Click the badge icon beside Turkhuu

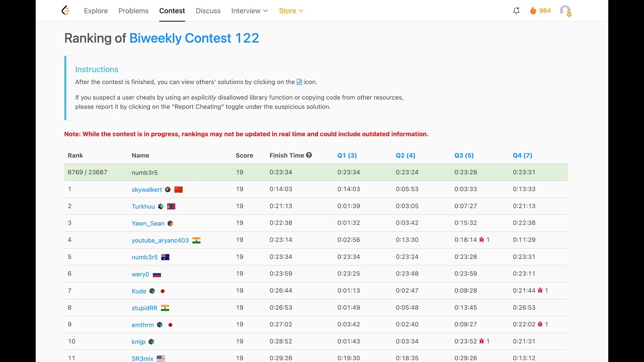[161, 207]
